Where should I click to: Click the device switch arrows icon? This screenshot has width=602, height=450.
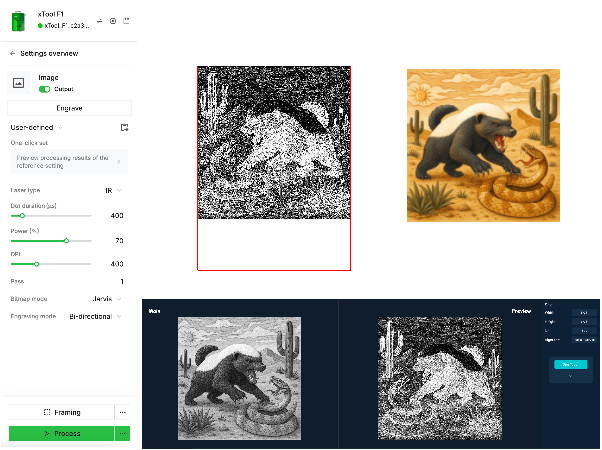pyautogui.click(x=99, y=20)
